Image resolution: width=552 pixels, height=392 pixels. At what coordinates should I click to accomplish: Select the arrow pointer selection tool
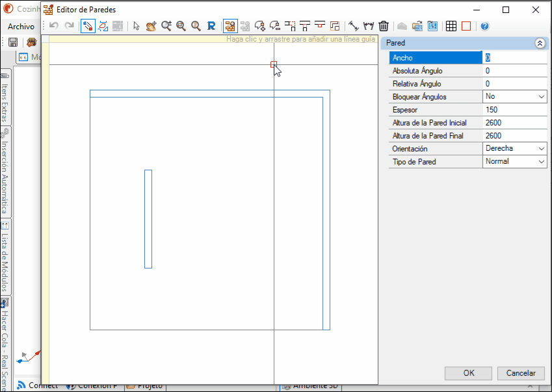[x=137, y=26]
